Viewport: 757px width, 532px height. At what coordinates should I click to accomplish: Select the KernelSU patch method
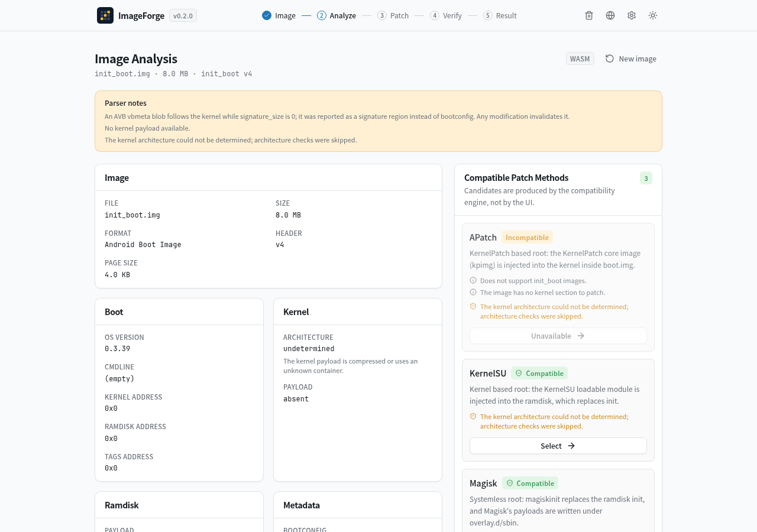pyautogui.click(x=558, y=446)
